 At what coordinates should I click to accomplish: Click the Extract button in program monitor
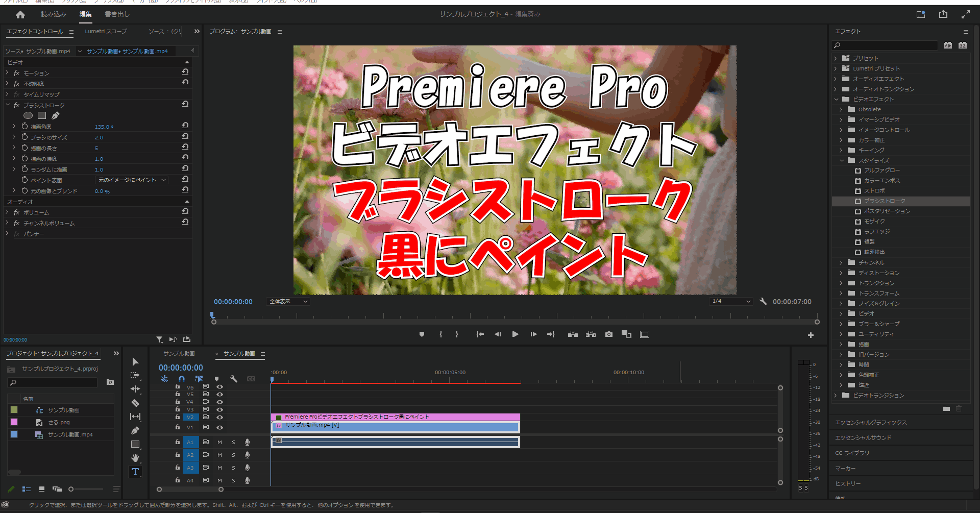pyautogui.click(x=591, y=334)
